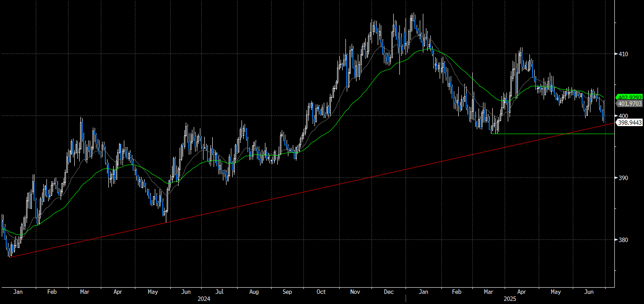Click the gray 401.9703 price tag

(x=630, y=104)
